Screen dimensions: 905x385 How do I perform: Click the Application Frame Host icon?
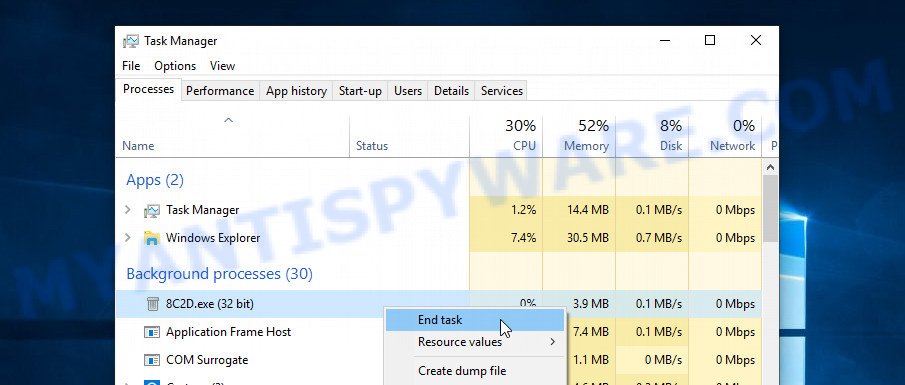tap(152, 332)
